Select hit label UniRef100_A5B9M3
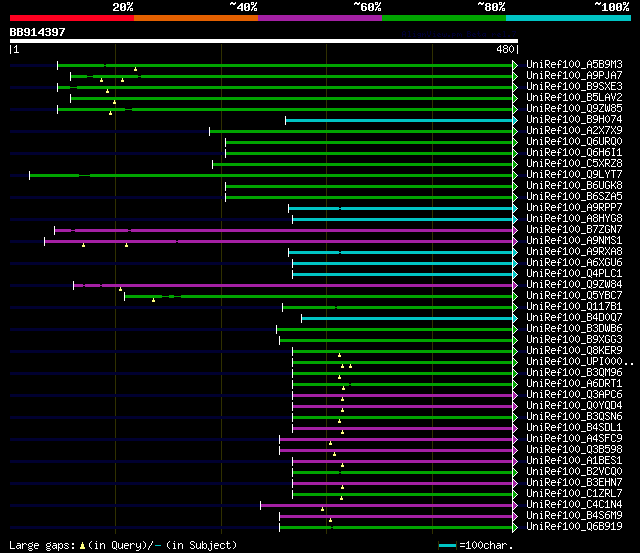The height and width of the screenshot is (553, 640). (574, 64)
